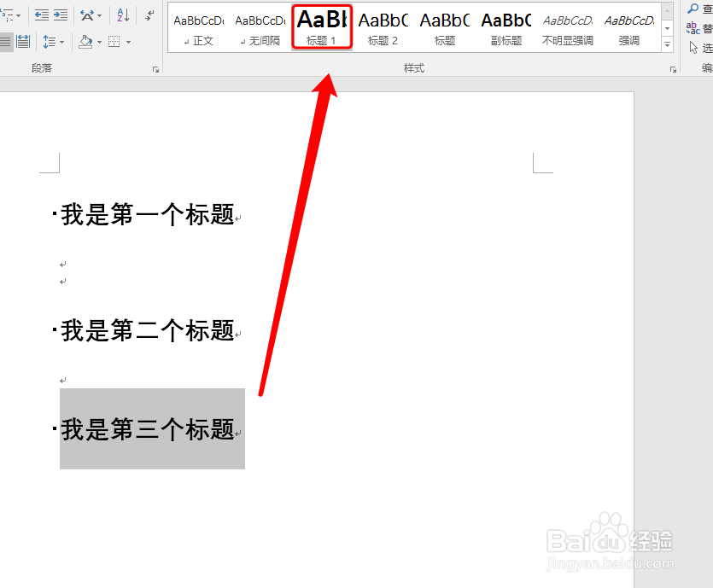Screen dimensions: 713x588
Task: Open paragraph (段落) settings dialog launcher
Action: click(156, 69)
